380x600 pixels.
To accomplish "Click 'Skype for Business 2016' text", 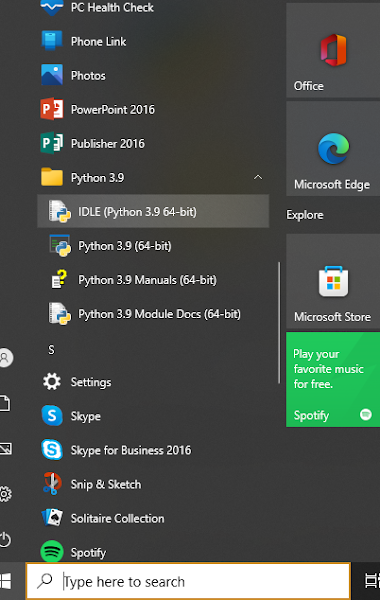I will pyautogui.click(x=130, y=450).
